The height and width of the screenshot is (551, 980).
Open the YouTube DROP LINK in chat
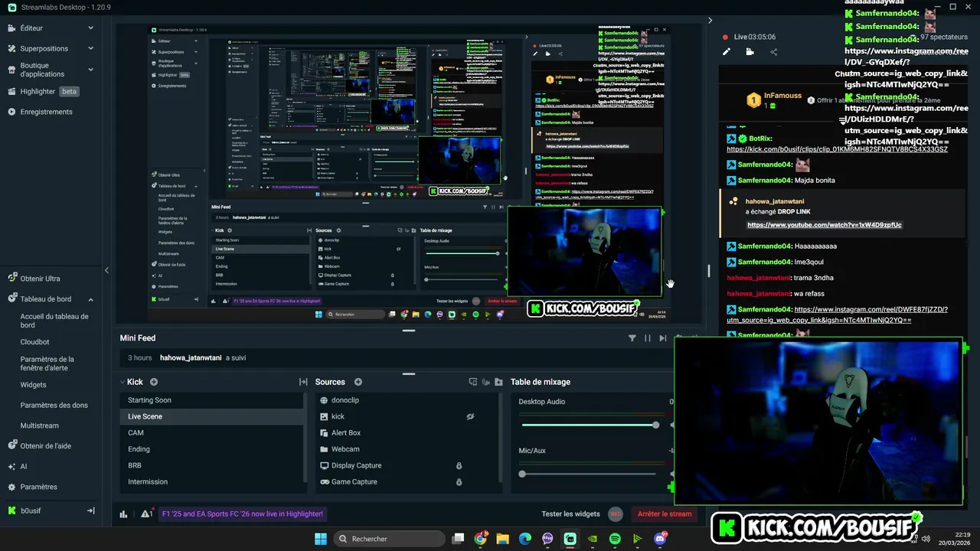pos(825,225)
